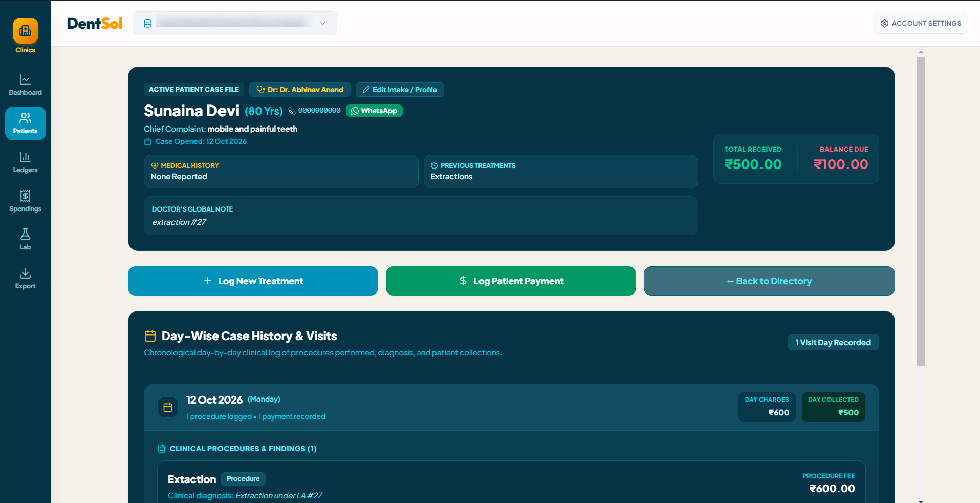Expand the clinic selector dropdown

(235, 24)
